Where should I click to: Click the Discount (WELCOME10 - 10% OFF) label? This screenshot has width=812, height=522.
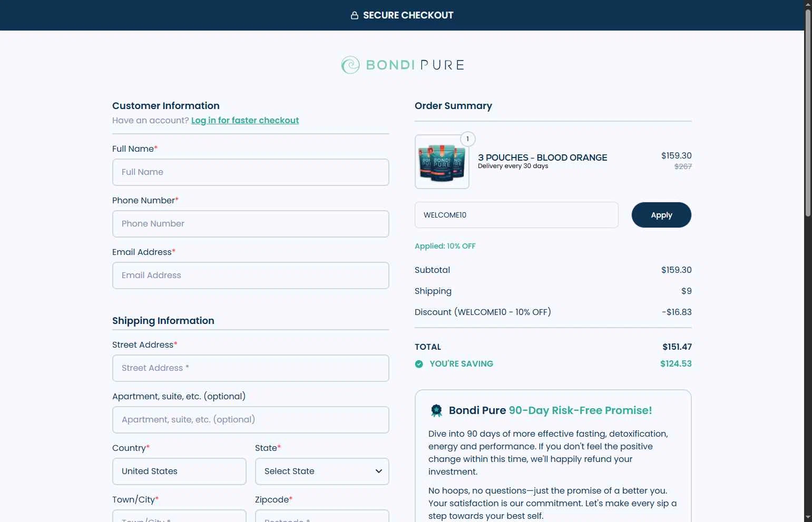pos(483,312)
